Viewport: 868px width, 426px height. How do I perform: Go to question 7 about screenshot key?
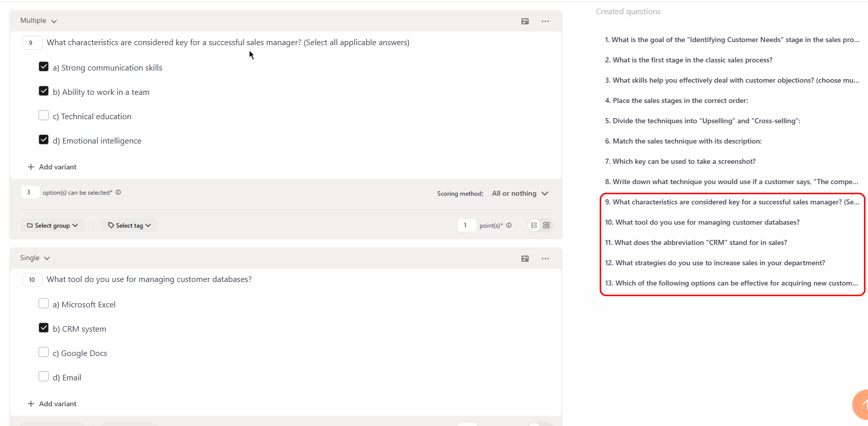pyautogui.click(x=680, y=161)
